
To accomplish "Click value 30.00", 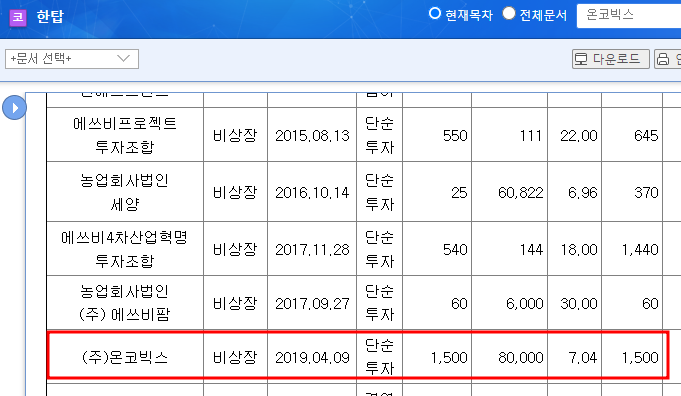I will point(579,303).
